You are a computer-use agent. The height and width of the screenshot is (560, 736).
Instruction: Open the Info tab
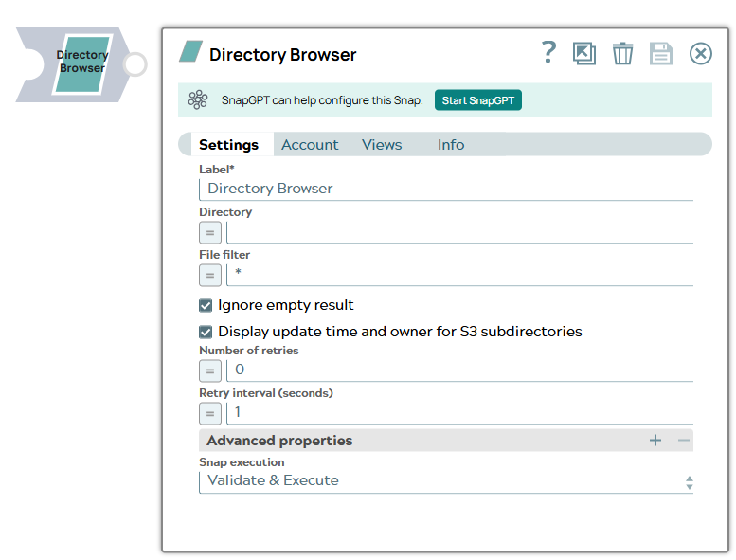451,145
